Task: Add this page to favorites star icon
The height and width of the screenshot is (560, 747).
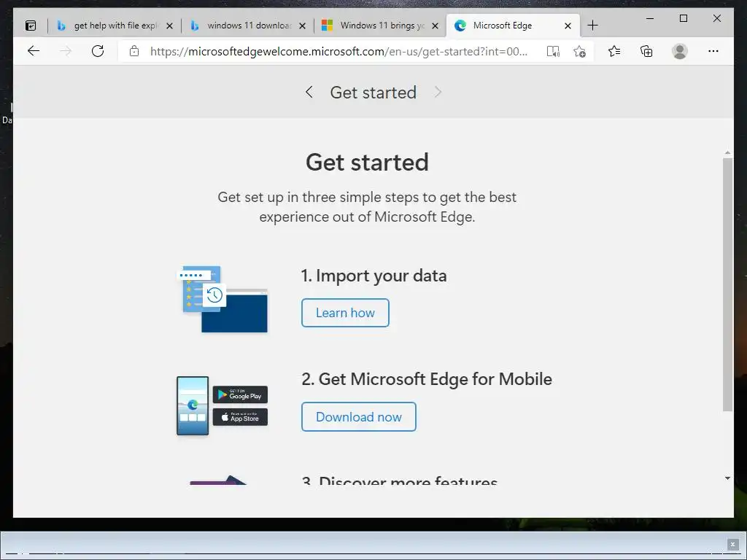Action: [x=579, y=52]
